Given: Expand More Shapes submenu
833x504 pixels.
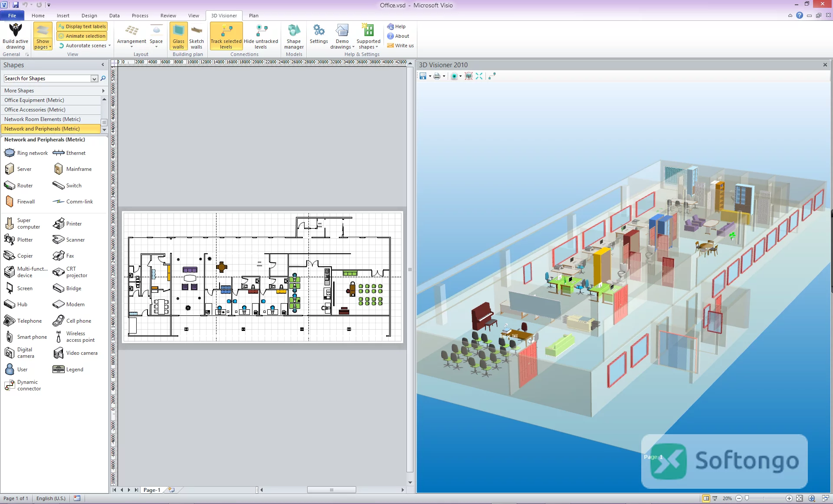Looking at the screenshot, I should [54, 91].
